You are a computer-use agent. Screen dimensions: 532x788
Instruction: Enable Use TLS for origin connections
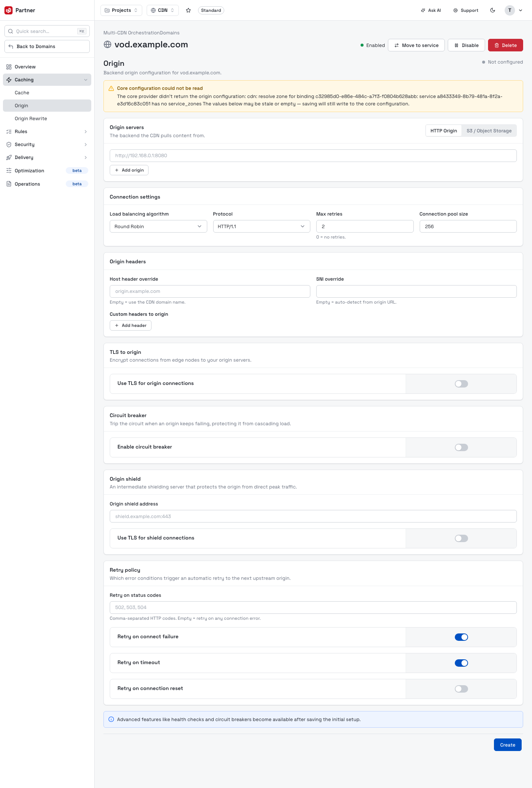(461, 384)
